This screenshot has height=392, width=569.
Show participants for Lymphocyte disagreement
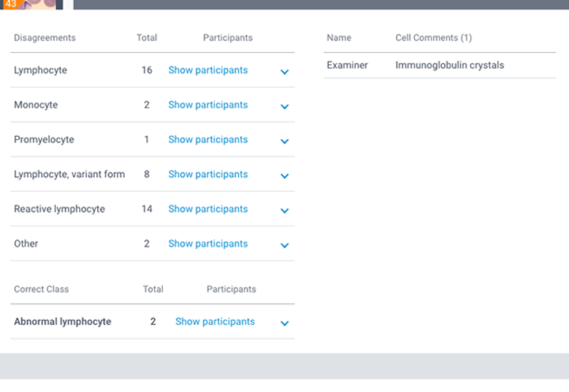pos(208,70)
